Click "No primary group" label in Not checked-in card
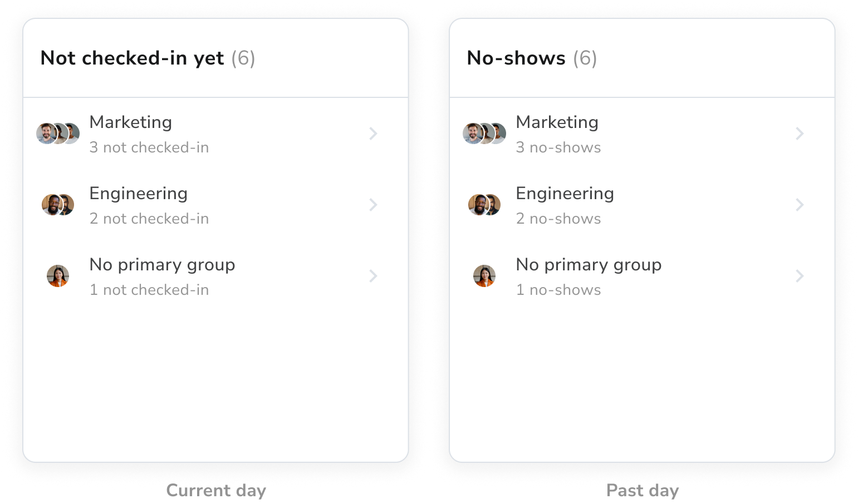858x504 pixels. coord(162,265)
